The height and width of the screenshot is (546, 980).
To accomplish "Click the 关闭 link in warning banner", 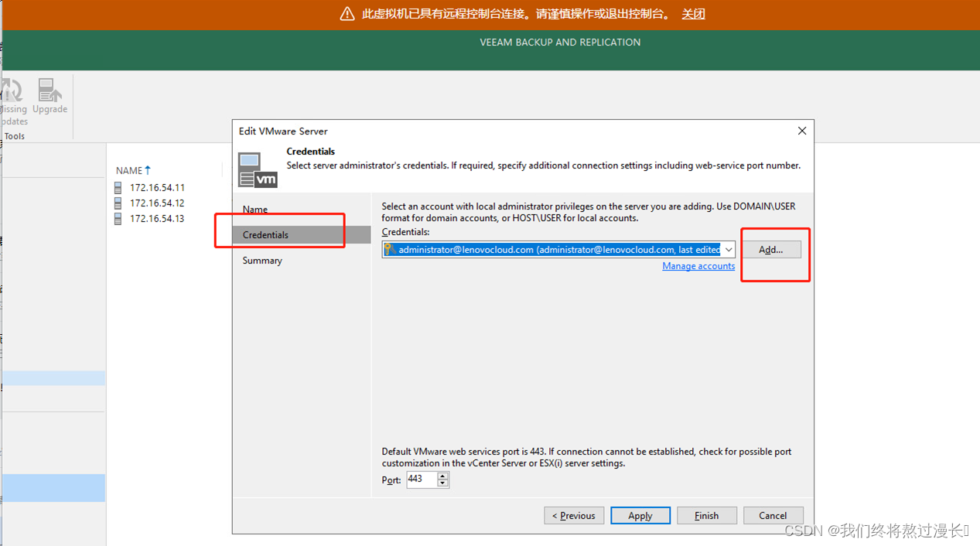I will coord(693,14).
